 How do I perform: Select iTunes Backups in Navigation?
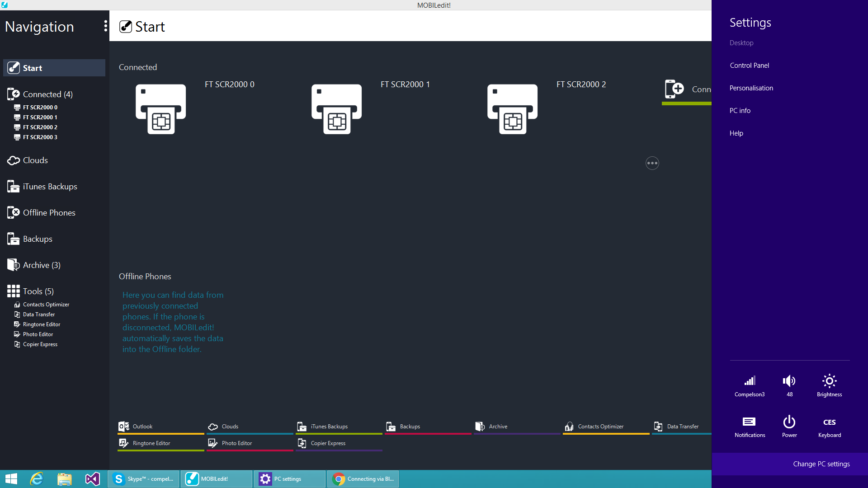tap(50, 186)
